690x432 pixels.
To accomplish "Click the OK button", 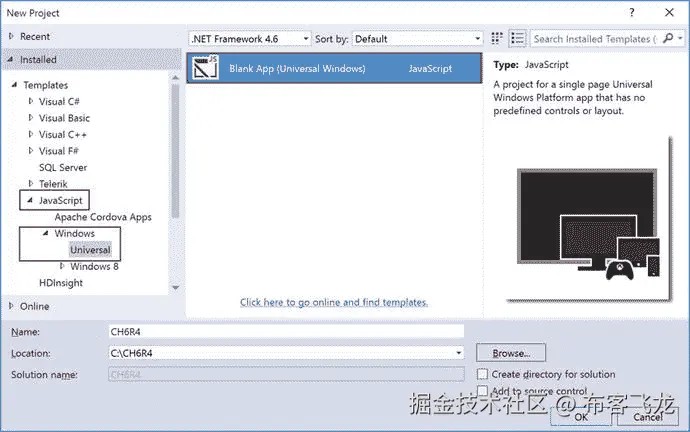I will tap(581, 417).
